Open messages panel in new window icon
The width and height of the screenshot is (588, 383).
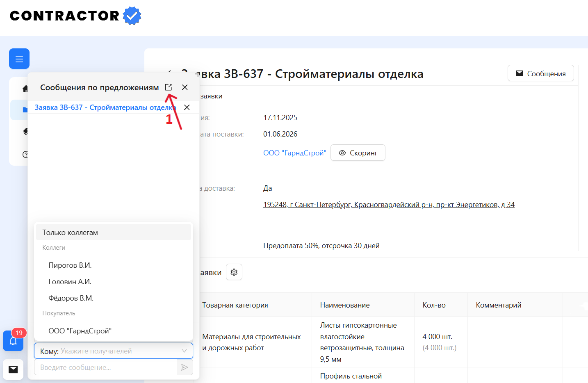169,87
